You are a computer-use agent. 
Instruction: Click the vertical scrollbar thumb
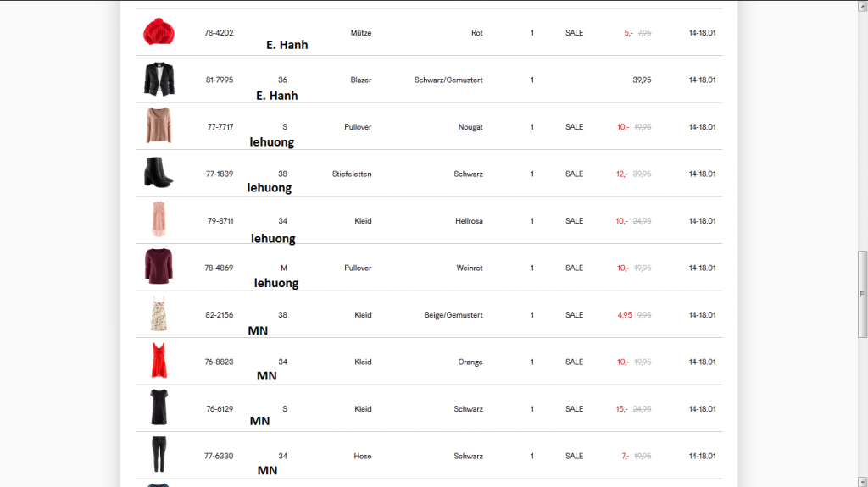click(862, 293)
